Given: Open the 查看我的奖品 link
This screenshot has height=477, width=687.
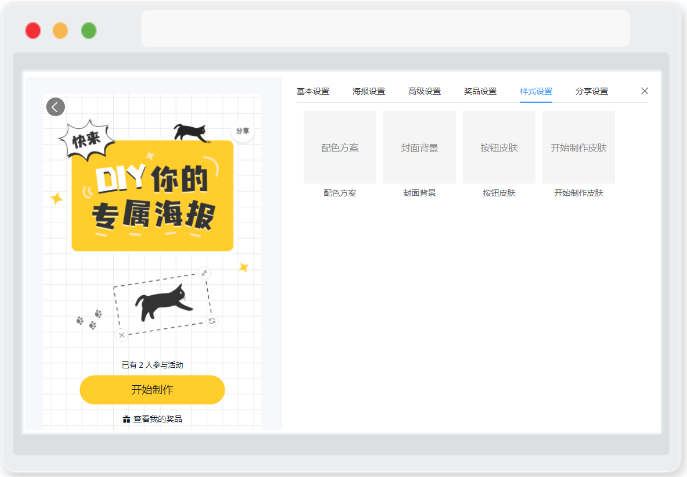Looking at the screenshot, I should coord(157,419).
